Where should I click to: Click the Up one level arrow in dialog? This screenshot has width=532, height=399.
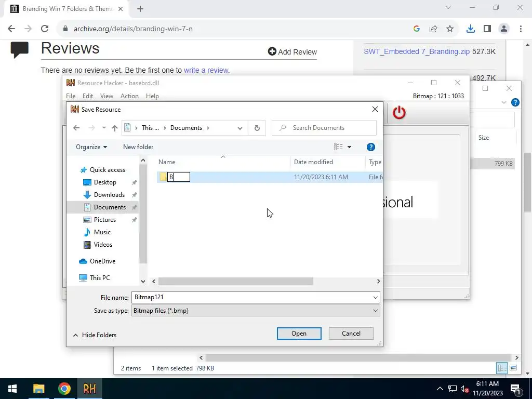coord(115,128)
